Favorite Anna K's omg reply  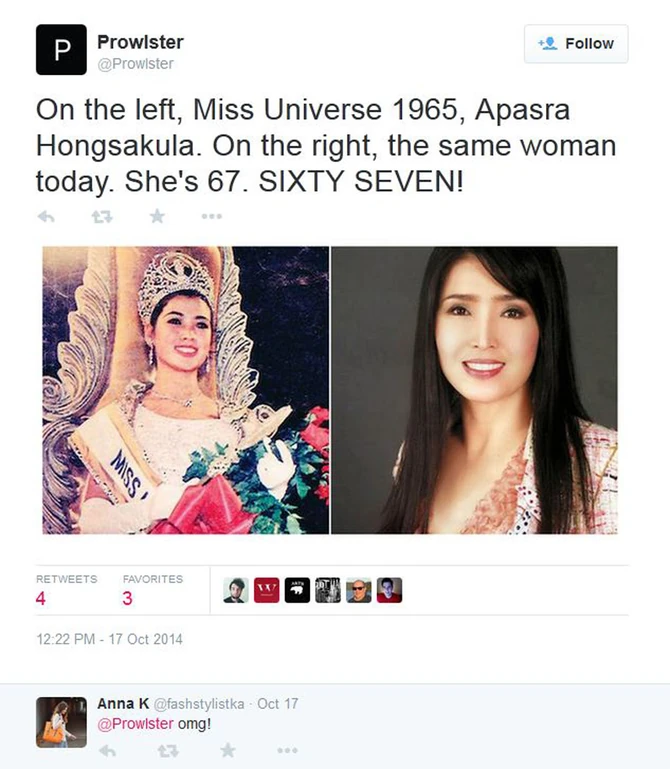[x=228, y=750]
